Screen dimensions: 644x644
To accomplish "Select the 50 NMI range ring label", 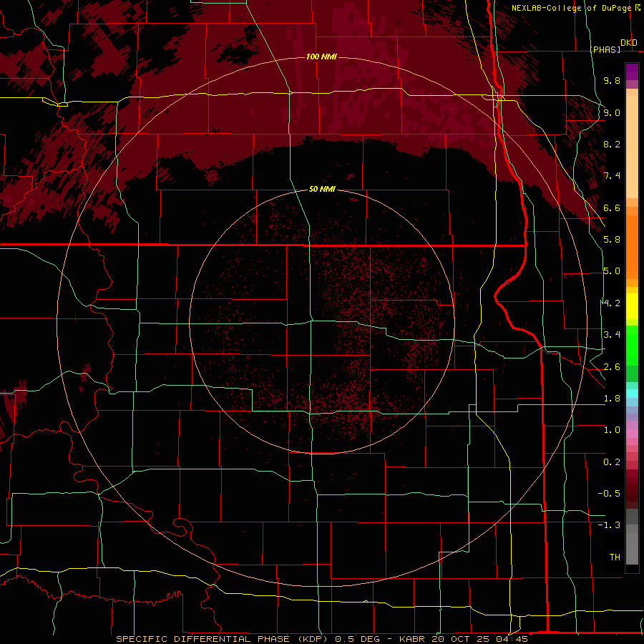I will (x=322, y=190).
